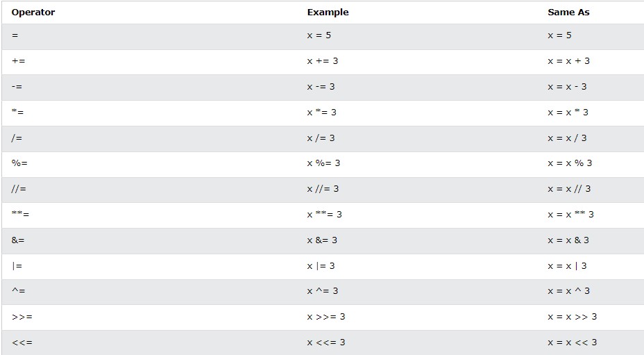Click the example text x *= 3
The width and height of the screenshot is (644, 355).
(321, 113)
